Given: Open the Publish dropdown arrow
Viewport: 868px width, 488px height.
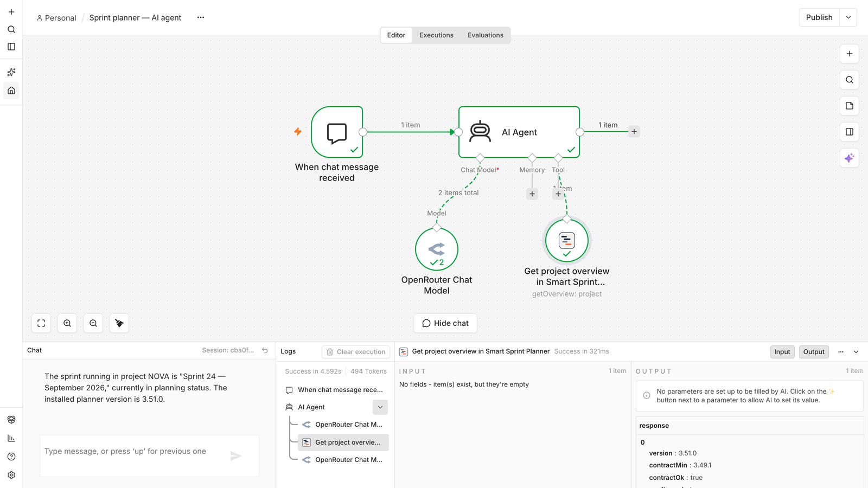Looking at the screenshot, I should [848, 17].
